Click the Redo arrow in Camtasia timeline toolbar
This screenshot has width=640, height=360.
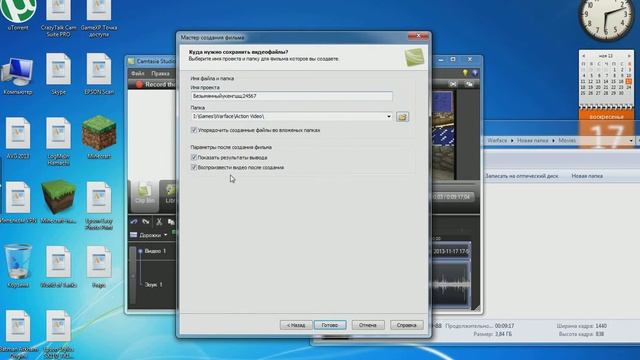pyautogui.click(x=146, y=222)
